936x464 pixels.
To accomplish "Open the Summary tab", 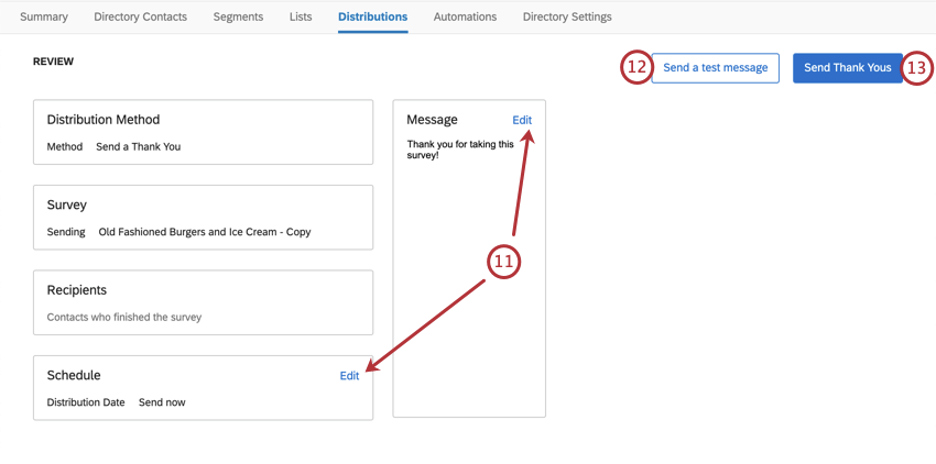I will [44, 17].
